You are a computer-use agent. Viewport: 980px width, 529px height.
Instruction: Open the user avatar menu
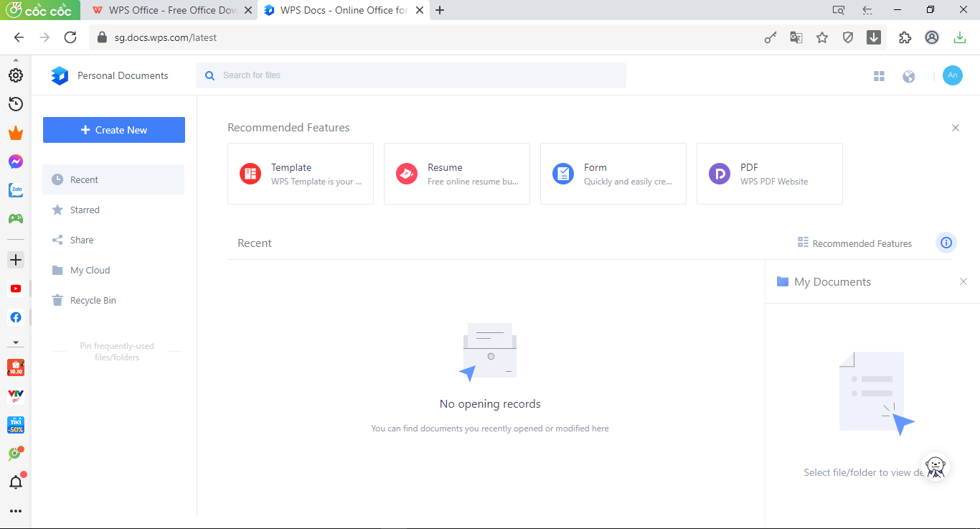(952, 75)
